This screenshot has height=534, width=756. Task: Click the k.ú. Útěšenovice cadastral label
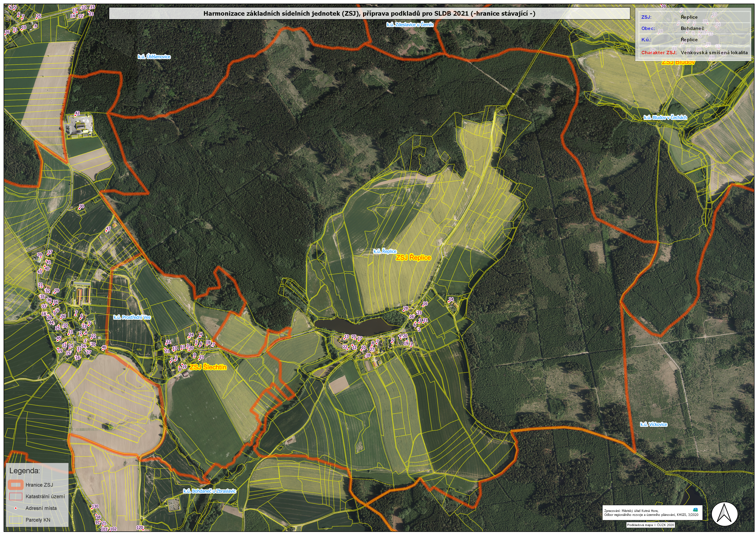point(154,57)
